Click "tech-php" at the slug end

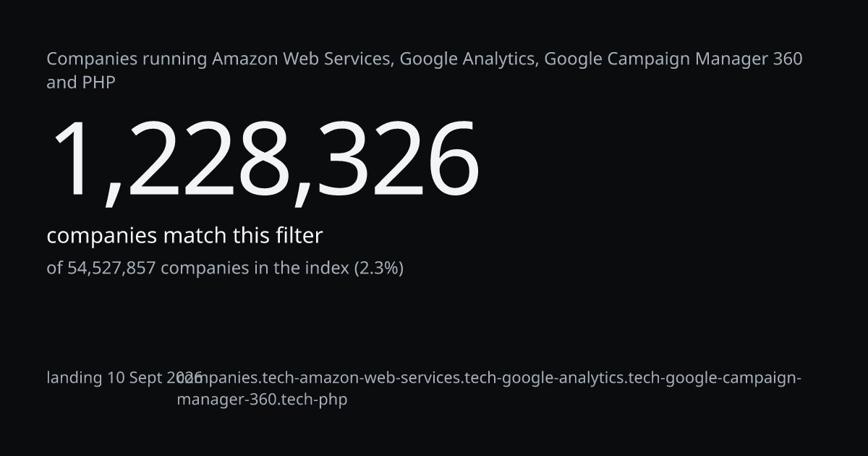(x=315, y=400)
